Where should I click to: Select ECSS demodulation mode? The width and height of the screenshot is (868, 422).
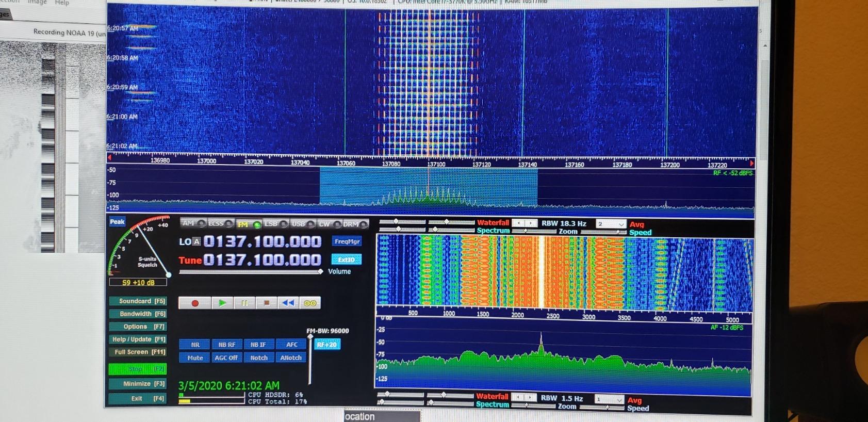pos(220,223)
